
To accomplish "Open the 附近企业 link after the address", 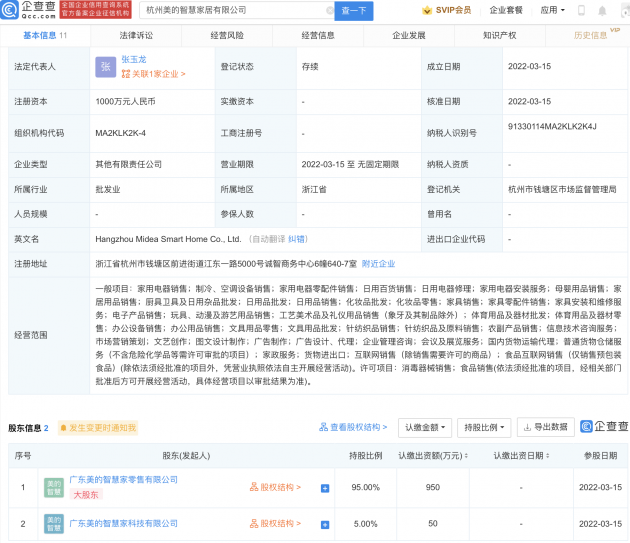I will point(378,263).
